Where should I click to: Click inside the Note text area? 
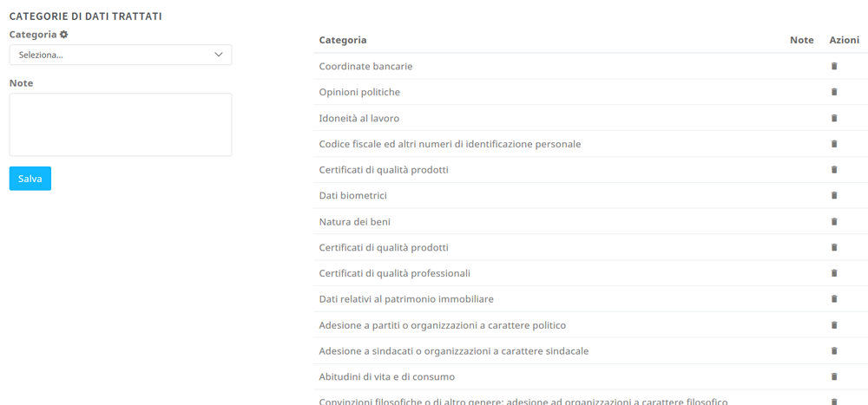coord(121,125)
